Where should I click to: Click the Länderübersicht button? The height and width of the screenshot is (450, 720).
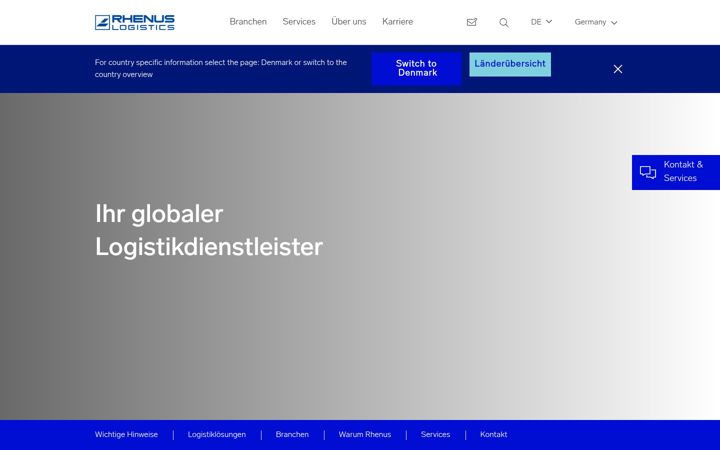coord(510,64)
